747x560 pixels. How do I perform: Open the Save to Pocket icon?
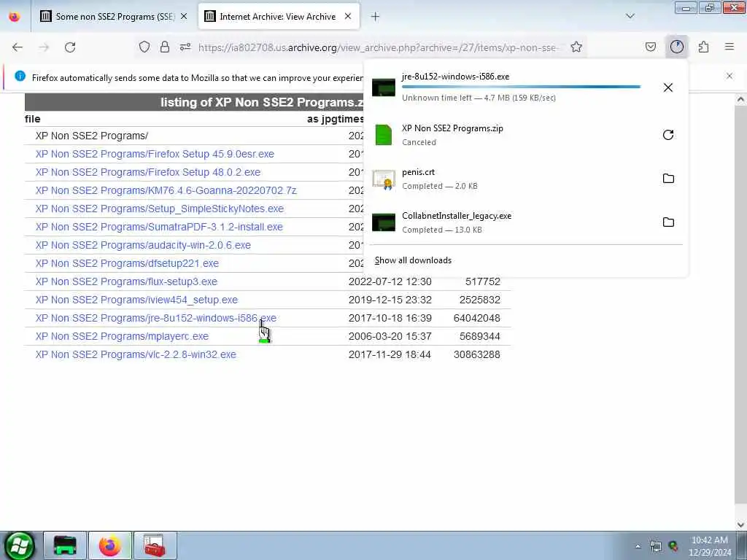[x=651, y=47]
